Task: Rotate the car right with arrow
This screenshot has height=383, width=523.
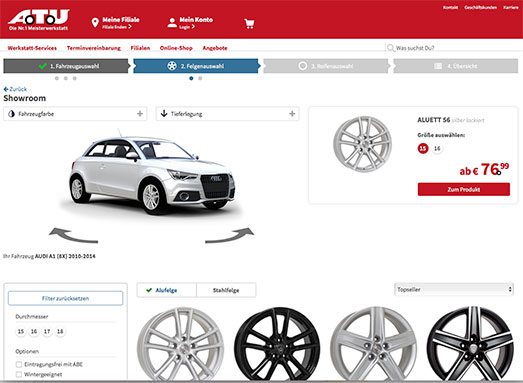Action: point(229,235)
